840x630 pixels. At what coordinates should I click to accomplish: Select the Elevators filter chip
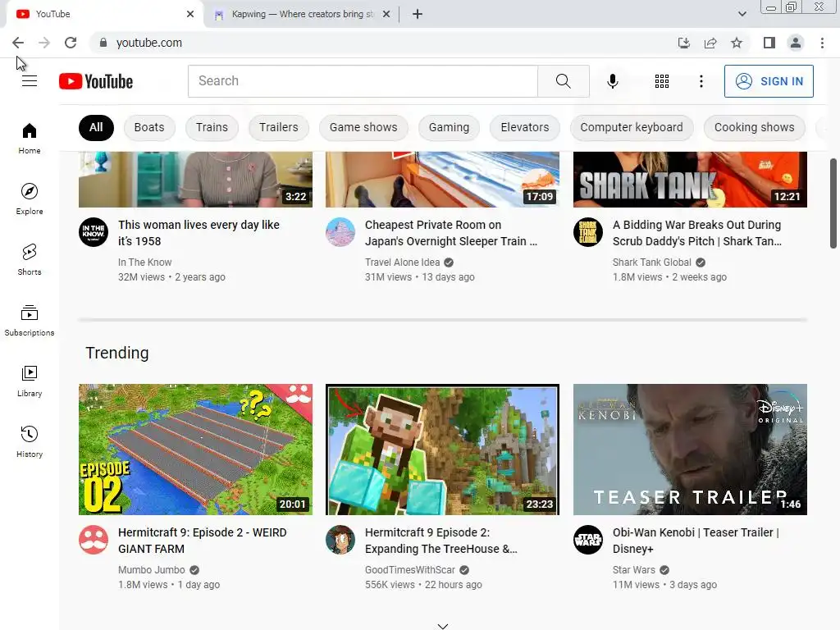[524, 127]
